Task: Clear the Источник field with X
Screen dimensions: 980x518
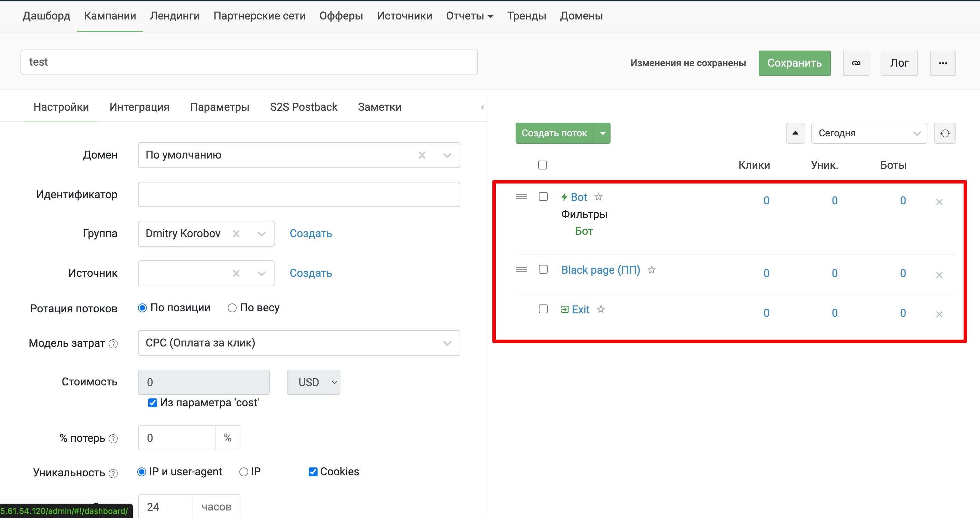Action: point(236,273)
